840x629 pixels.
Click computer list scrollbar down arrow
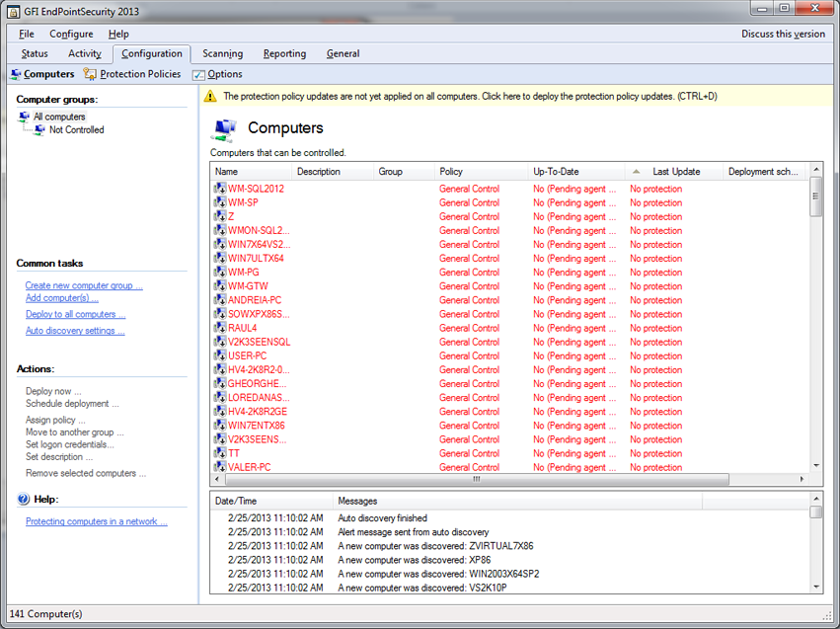816,466
